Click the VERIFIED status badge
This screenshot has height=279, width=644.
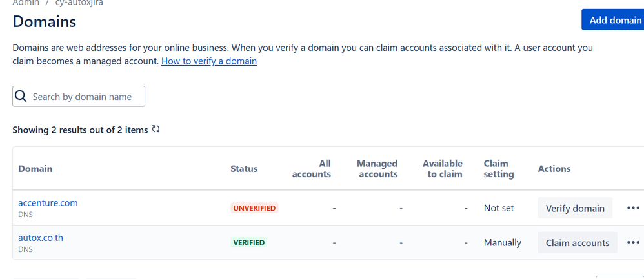click(249, 242)
